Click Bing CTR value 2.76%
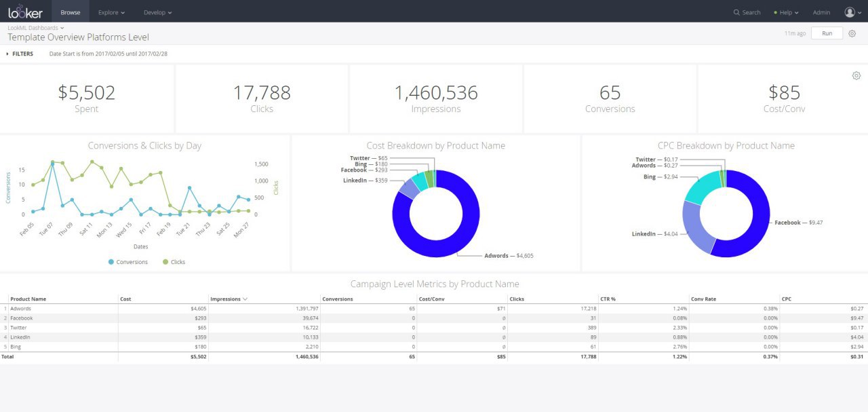The height and width of the screenshot is (412, 868). [x=679, y=347]
